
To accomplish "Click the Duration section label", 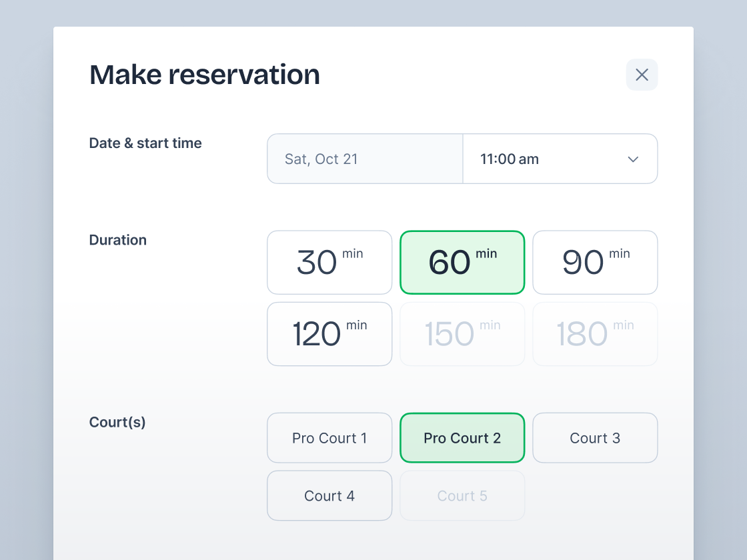I will 118,240.
